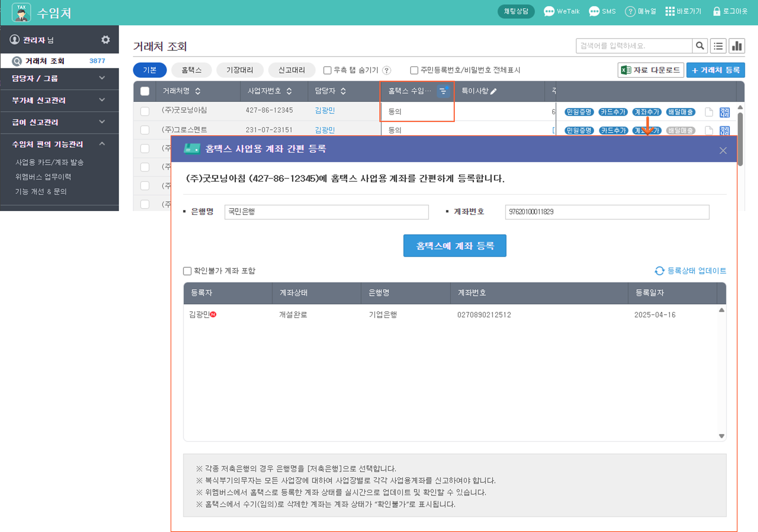Click the 계좌번호 input field
Viewport: 758px width, 532px height.
(x=607, y=212)
